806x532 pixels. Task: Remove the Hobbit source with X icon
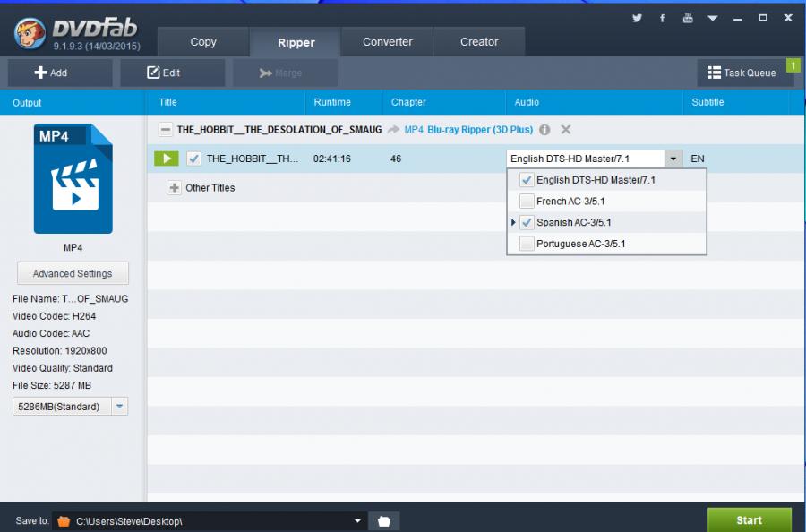coord(565,130)
